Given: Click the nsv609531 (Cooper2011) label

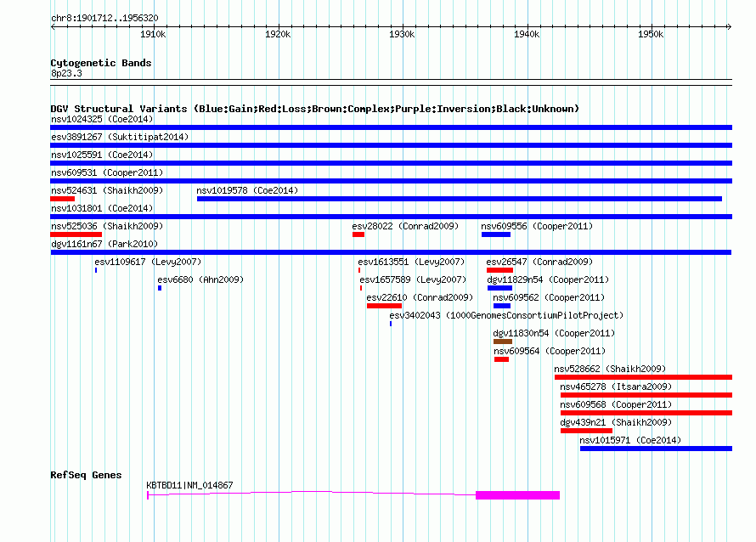Looking at the screenshot, I should (107, 172).
